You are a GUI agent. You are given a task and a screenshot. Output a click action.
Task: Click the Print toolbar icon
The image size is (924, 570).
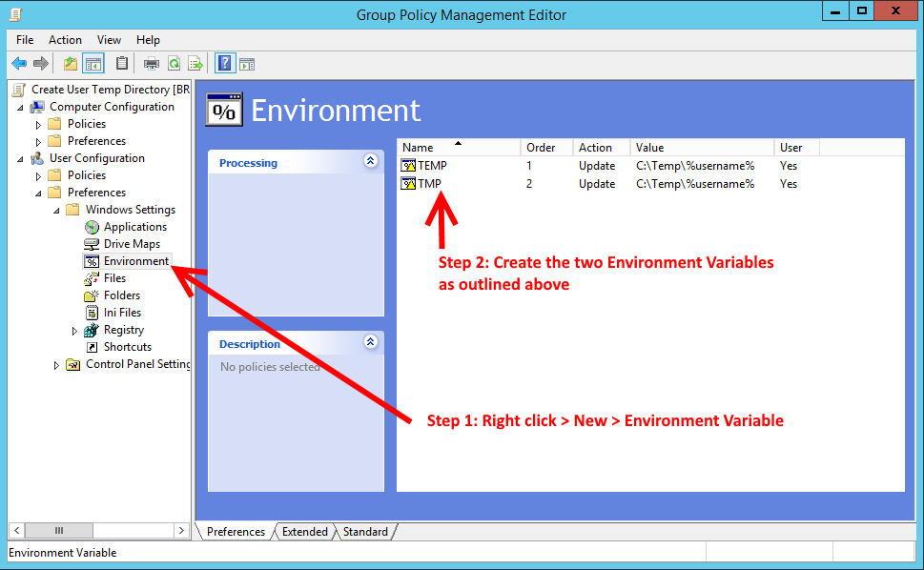coord(152,63)
